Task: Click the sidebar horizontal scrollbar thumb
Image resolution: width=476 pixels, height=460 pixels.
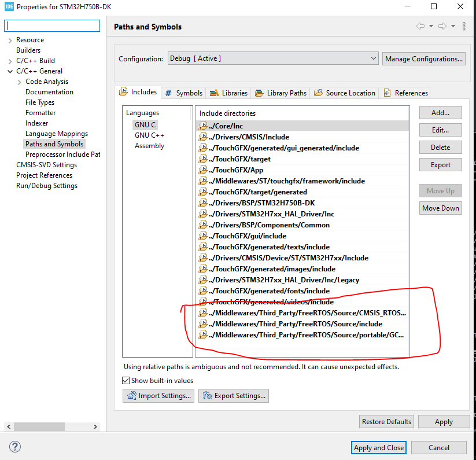Action: pyautogui.click(x=39, y=426)
